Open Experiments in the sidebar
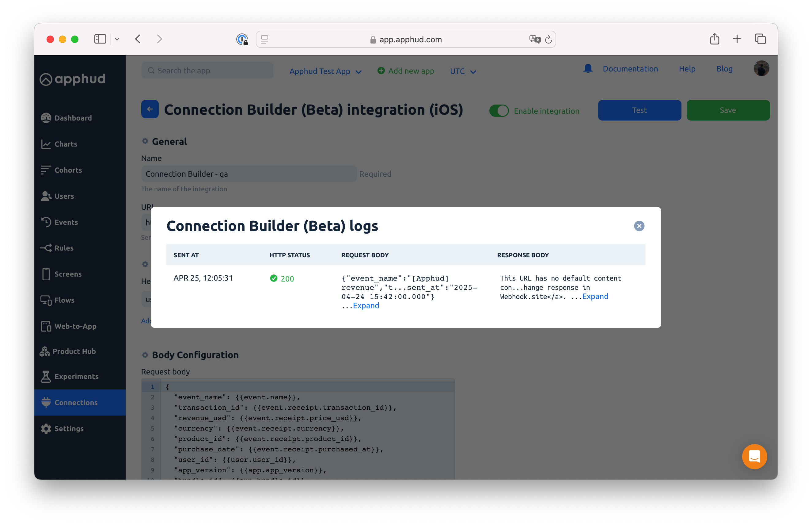 76,376
